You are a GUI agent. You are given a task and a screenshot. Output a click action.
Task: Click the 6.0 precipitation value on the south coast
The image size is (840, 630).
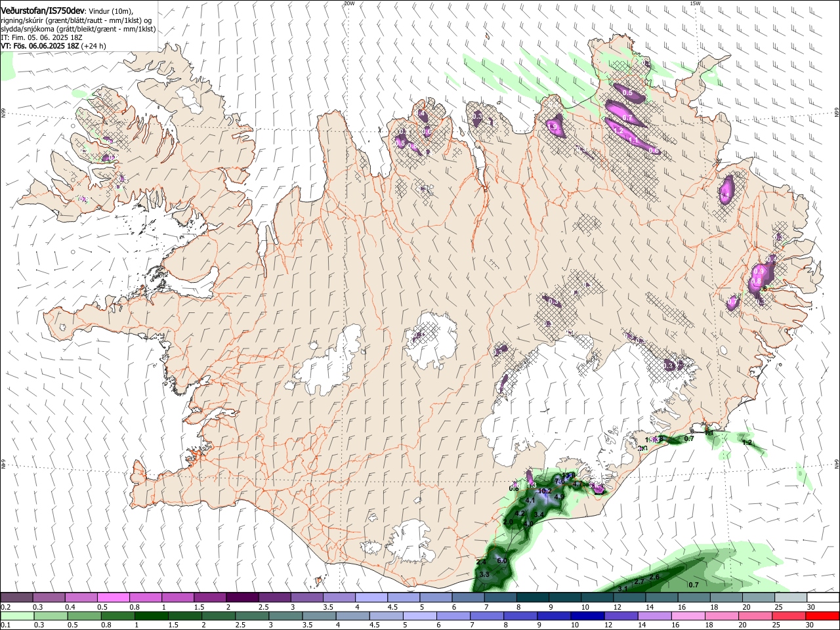click(502, 561)
